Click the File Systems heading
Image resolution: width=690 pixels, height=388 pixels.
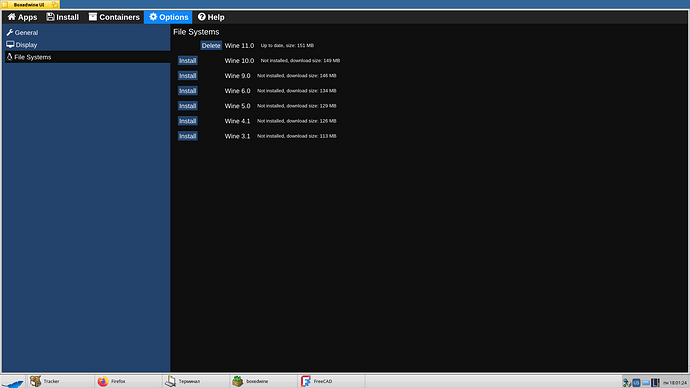[x=196, y=32]
